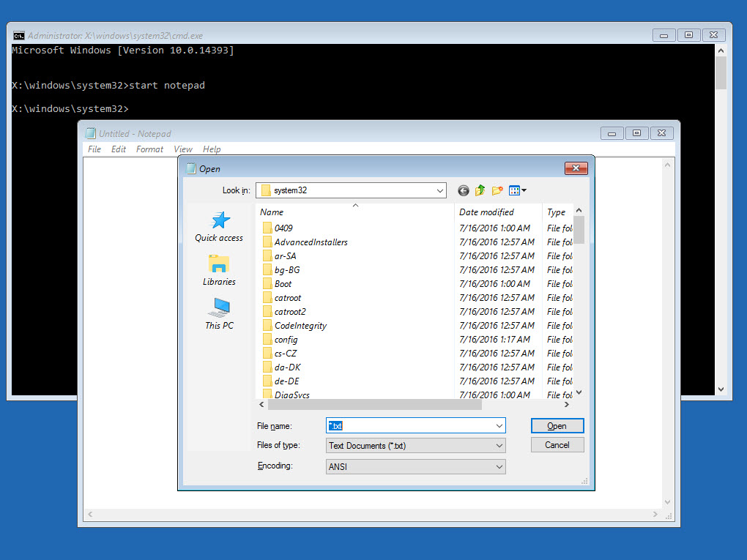Open Notepad Help menu
Screen dimensions: 747x560
212,149
